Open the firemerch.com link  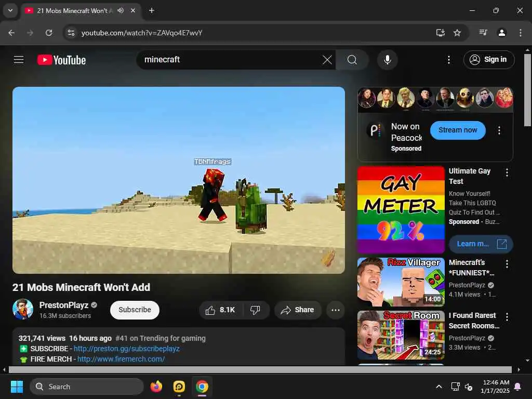(x=121, y=359)
